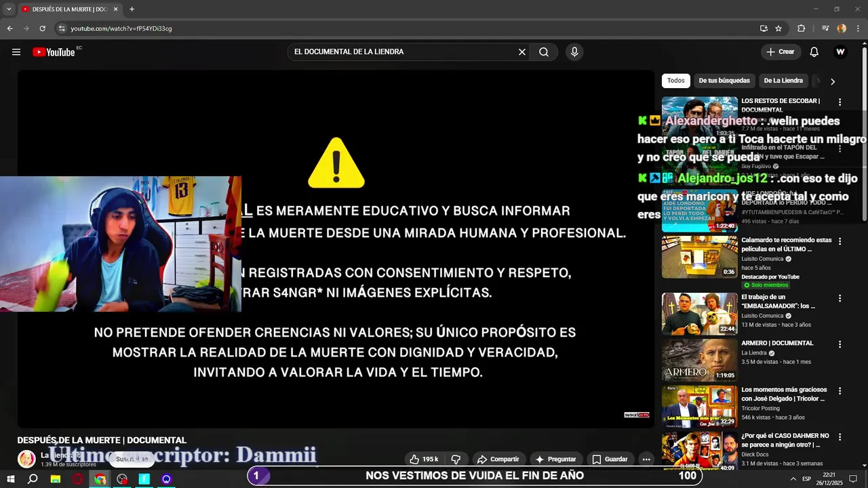Open the Calamardo video thumbnail
This screenshot has height=488, width=868.
[700, 256]
